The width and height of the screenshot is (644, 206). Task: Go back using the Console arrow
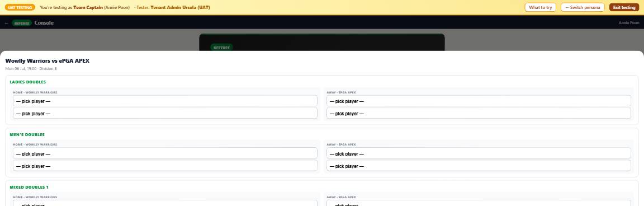(x=7, y=23)
